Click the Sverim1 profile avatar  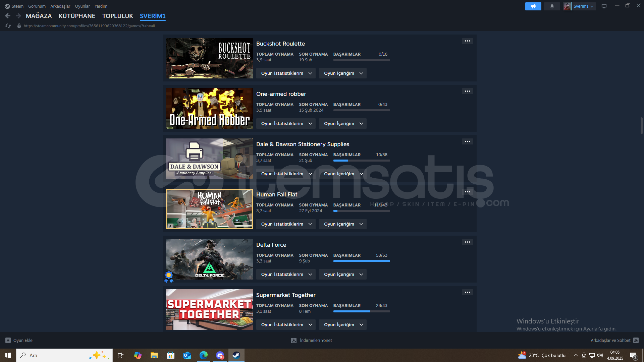(567, 6)
